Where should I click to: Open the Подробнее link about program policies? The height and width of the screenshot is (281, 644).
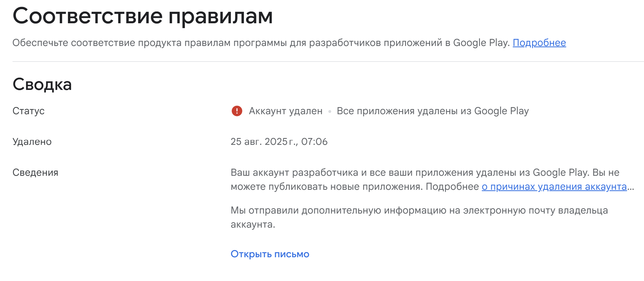pyautogui.click(x=539, y=43)
